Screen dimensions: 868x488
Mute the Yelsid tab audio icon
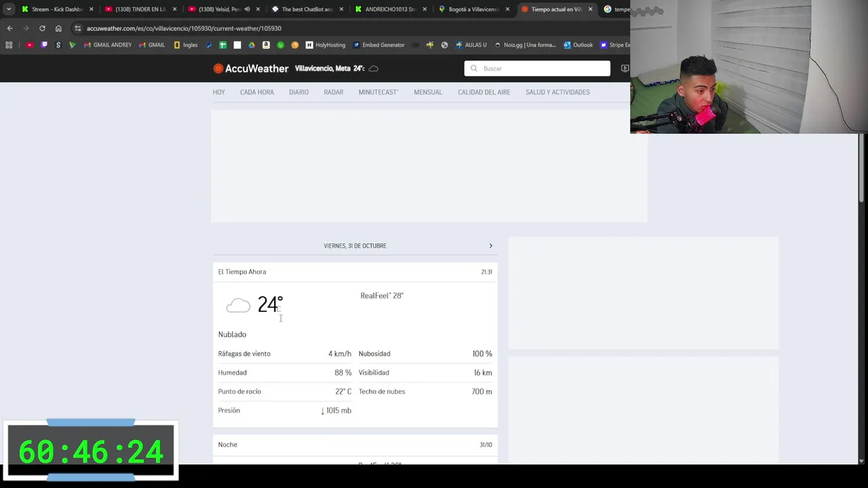point(247,9)
